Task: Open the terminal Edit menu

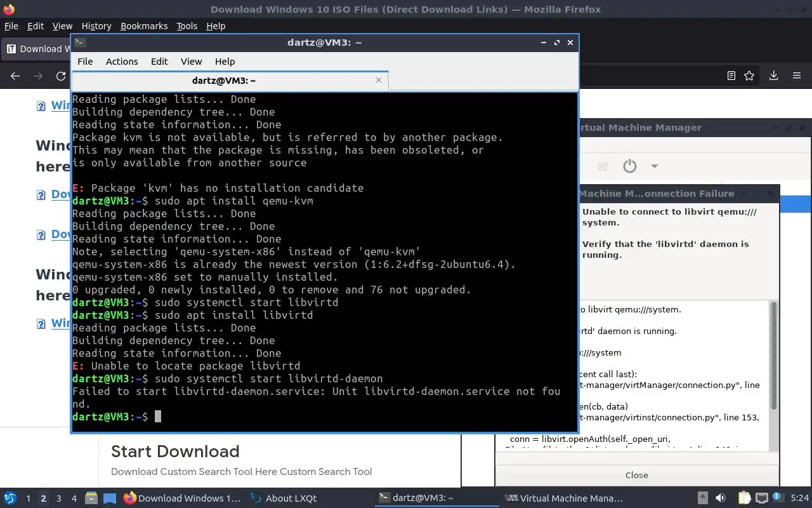Action: [x=159, y=62]
